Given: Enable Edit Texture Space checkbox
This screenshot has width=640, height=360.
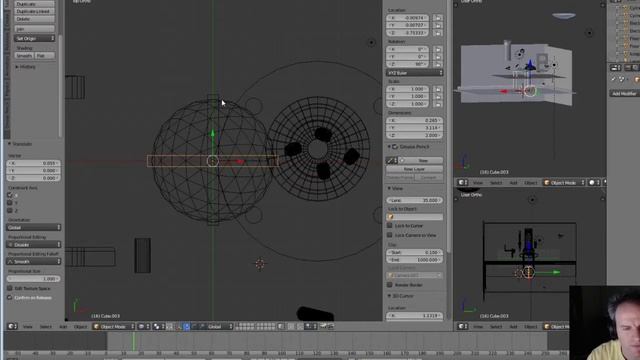Looking at the screenshot, I should pyautogui.click(x=10, y=288).
